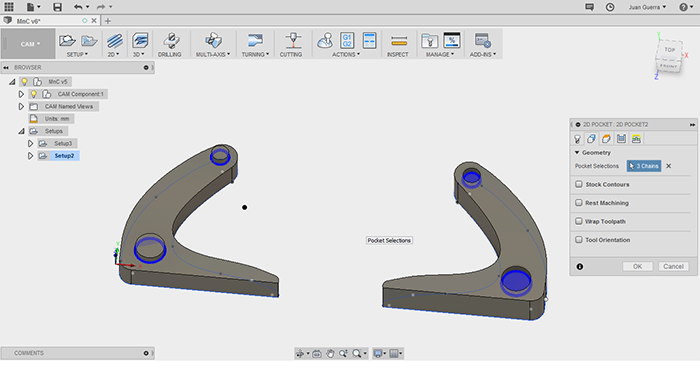Expand the CAM Named Views folder

click(x=21, y=107)
